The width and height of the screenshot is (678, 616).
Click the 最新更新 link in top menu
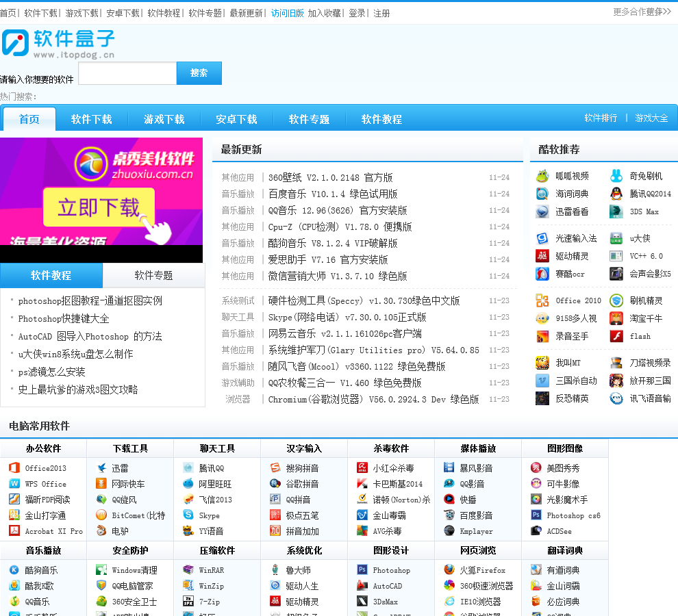(246, 14)
